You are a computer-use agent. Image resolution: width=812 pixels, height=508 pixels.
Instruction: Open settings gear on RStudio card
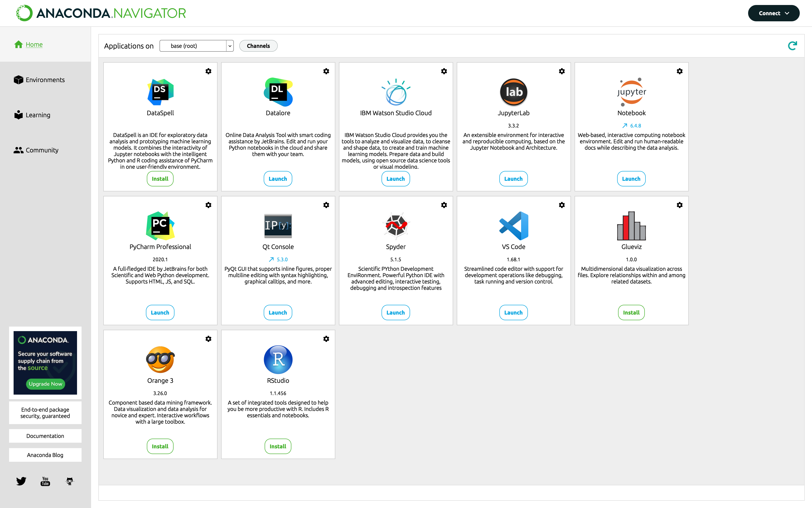coord(326,339)
